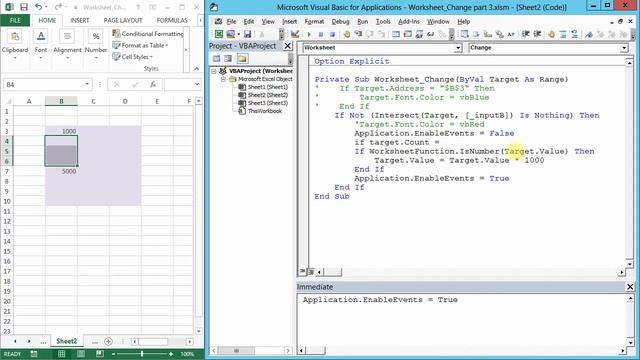Select Sheet3 (Sheet3) in project tree
Viewport: 640px width, 360px height.
tap(268, 103)
